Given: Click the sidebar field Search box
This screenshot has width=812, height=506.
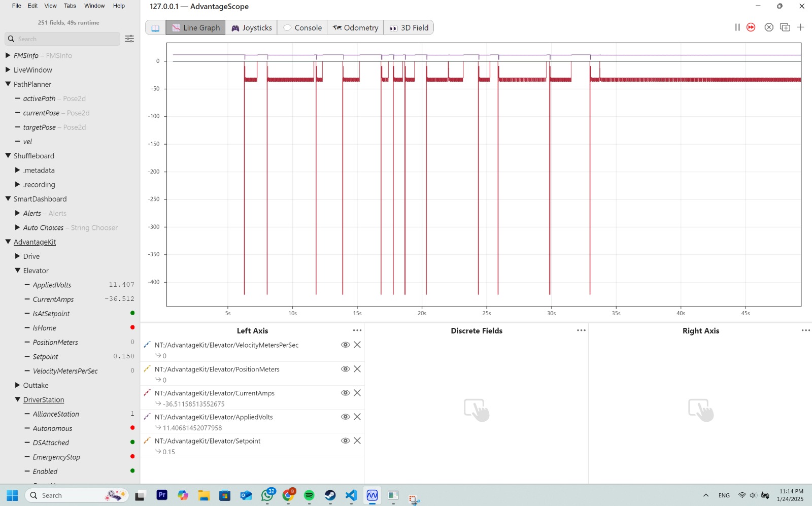Looking at the screenshot, I should pyautogui.click(x=62, y=39).
